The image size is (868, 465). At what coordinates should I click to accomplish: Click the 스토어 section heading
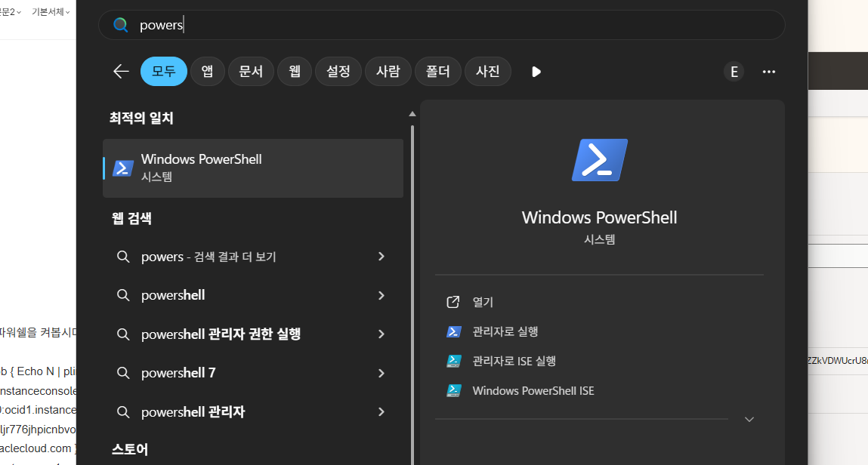[x=129, y=449]
